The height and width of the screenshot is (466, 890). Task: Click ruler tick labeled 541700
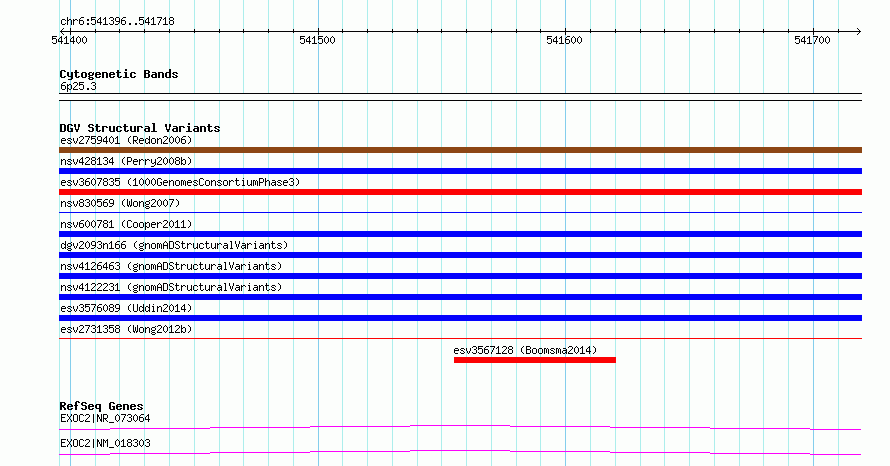pyautogui.click(x=812, y=40)
